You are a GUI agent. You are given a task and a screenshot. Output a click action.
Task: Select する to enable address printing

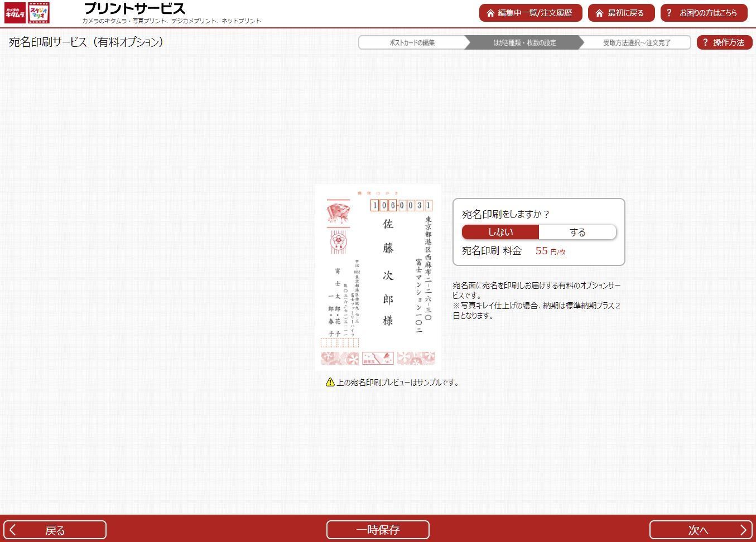point(577,232)
